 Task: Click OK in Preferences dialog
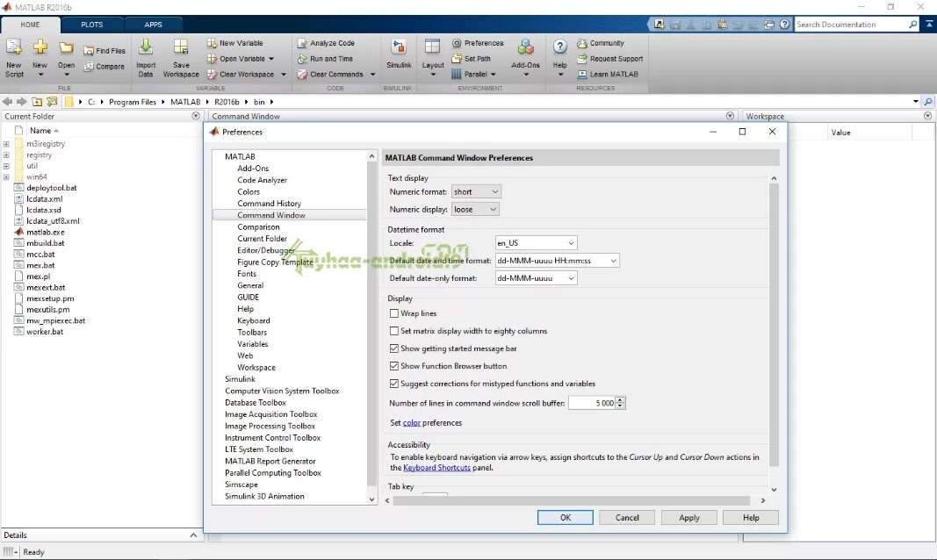(x=566, y=518)
